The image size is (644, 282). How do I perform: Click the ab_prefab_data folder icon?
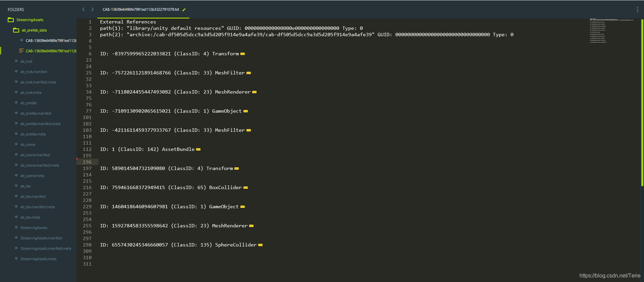click(16, 30)
